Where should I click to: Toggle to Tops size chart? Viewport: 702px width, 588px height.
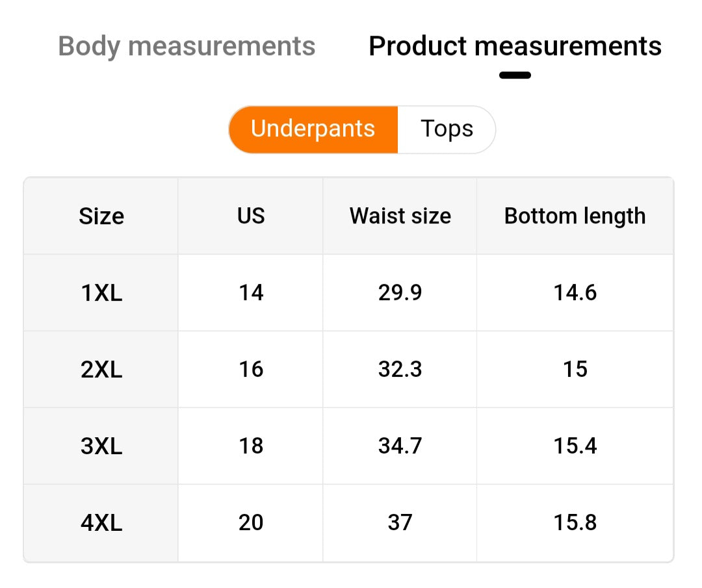pos(447,129)
